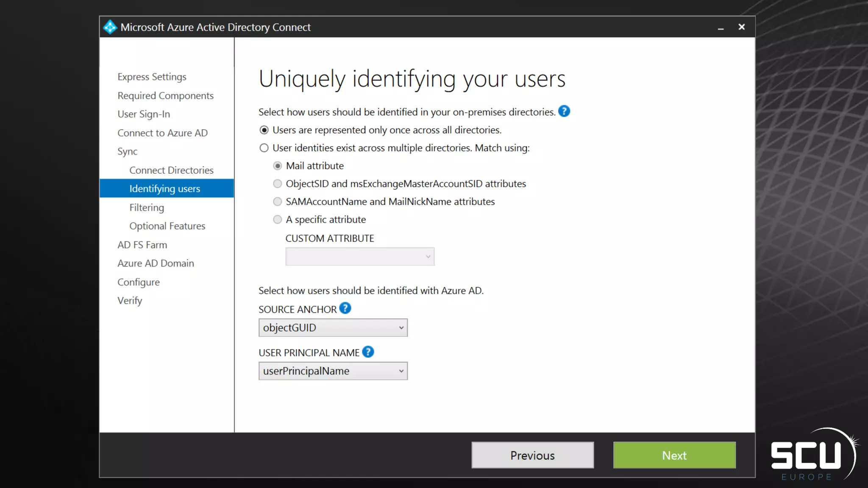Close the Azure AD Connect wizard
This screenshot has height=488, width=868.
tap(741, 27)
